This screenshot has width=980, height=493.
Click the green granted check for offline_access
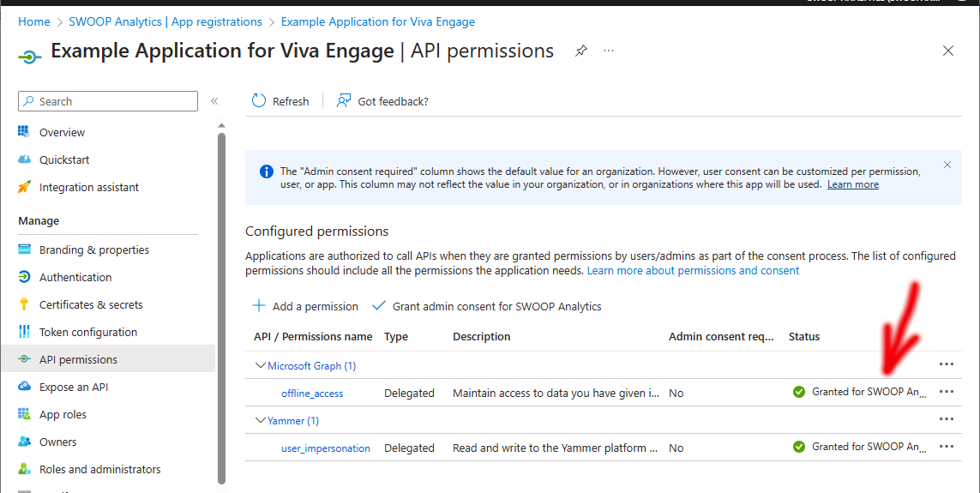tap(799, 392)
